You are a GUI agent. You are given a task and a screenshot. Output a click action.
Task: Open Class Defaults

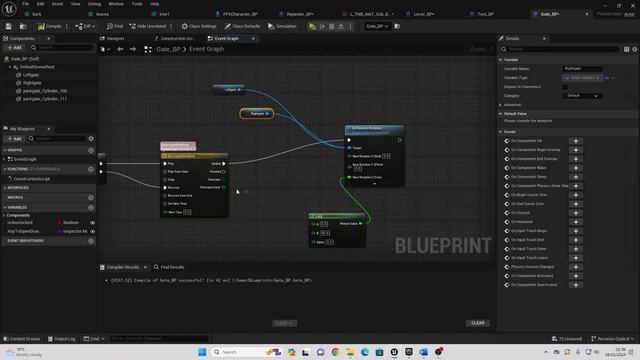tap(242, 26)
